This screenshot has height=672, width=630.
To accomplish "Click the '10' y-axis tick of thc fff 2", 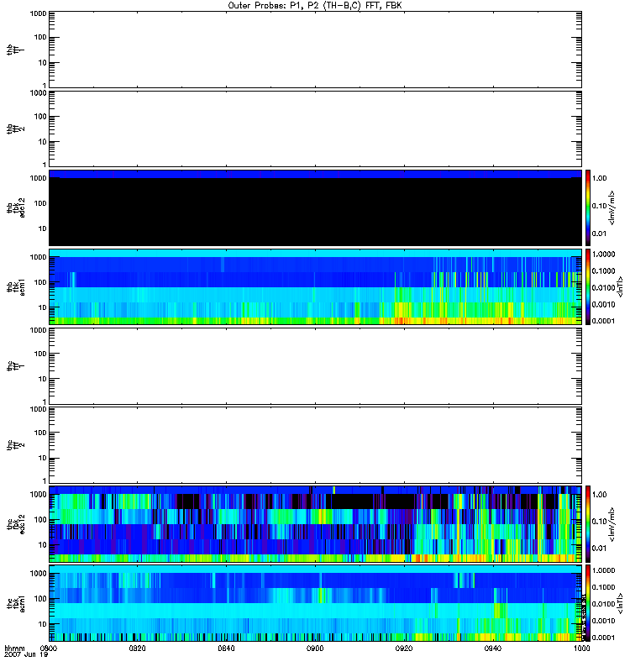I will click(43, 458).
